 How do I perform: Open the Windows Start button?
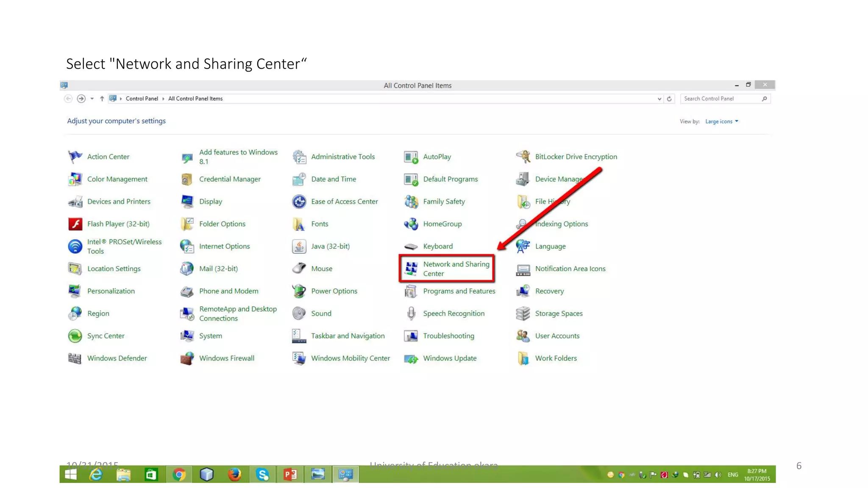pyautogui.click(x=70, y=474)
